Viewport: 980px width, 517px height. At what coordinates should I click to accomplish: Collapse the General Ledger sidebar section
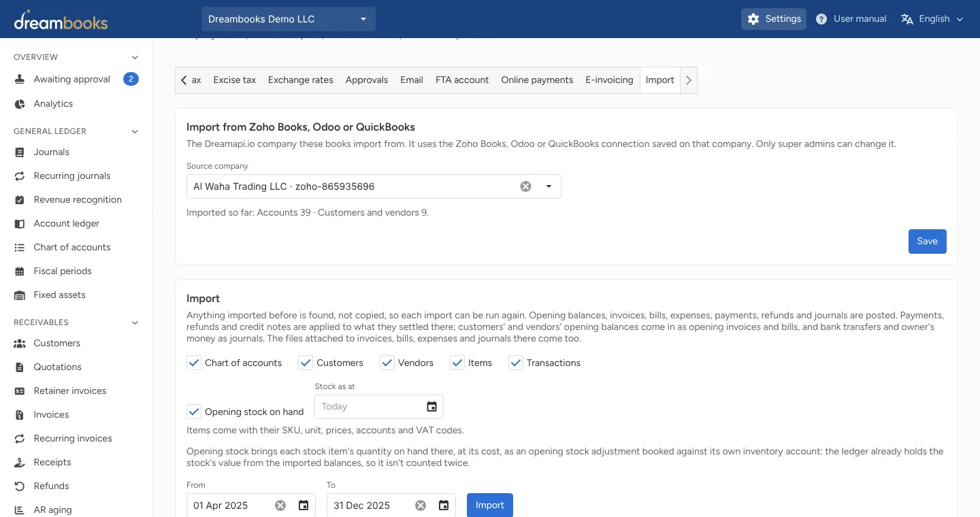[135, 131]
